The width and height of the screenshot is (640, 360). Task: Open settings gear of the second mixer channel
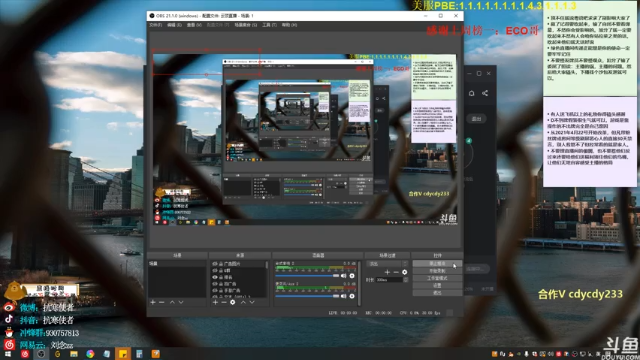click(x=352, y=296)
